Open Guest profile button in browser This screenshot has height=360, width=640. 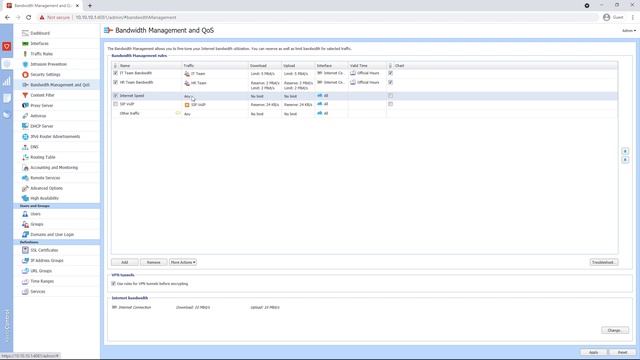(x=613, y=18)
